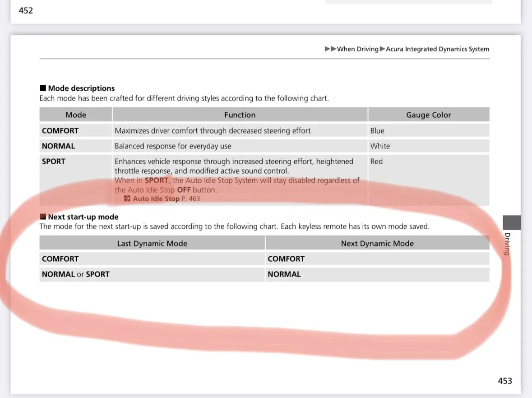Select the When Driving breadcrumb entry
The height and width of the screenshot is (398, 532).
coord(358,49)
